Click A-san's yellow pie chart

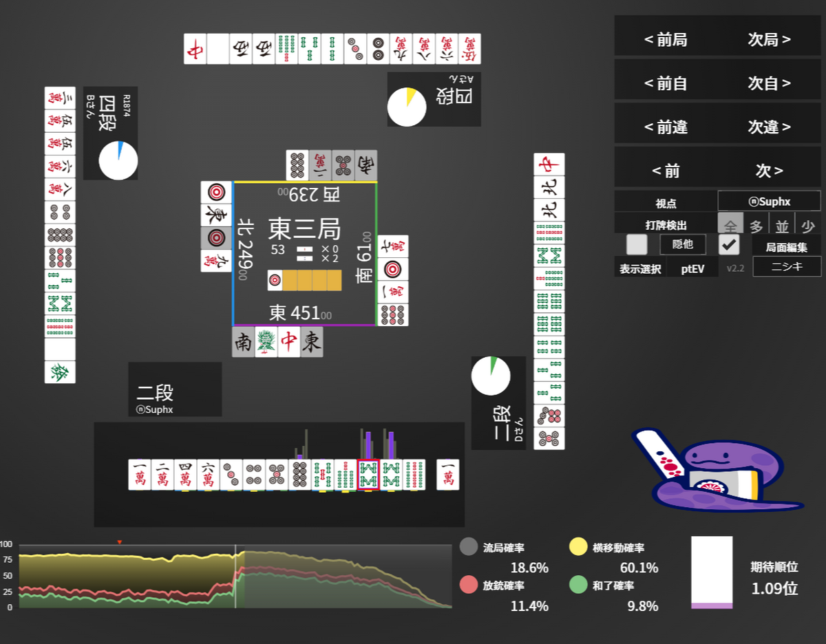pos(407,107)
